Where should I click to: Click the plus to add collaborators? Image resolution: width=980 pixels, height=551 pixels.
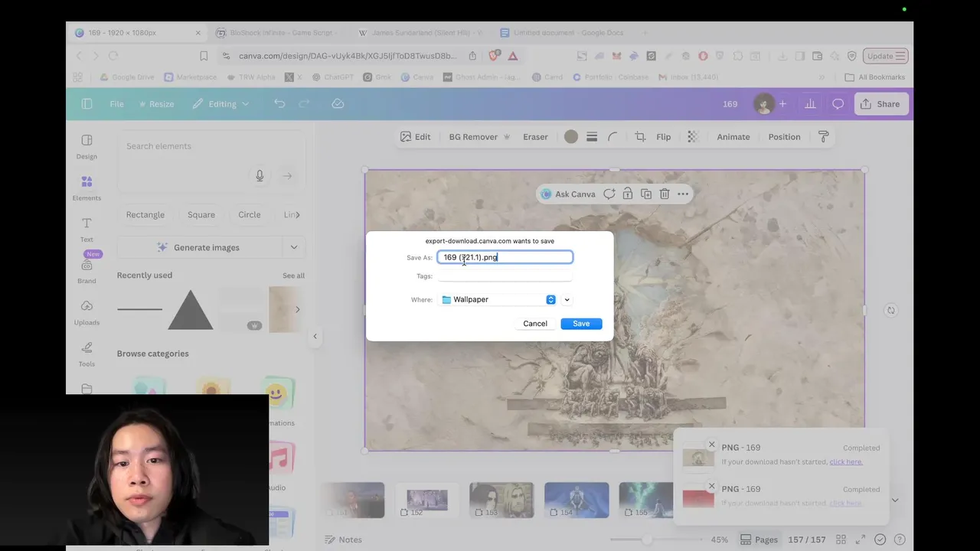tap(782, 104)
